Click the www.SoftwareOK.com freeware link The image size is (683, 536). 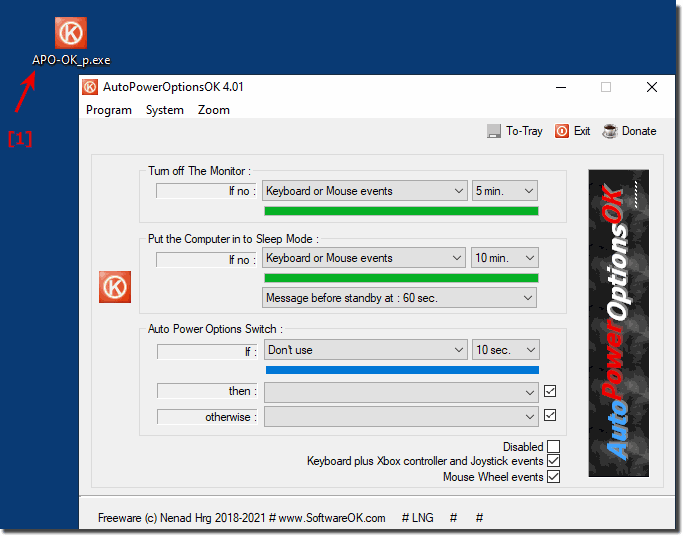coord(332,518)
